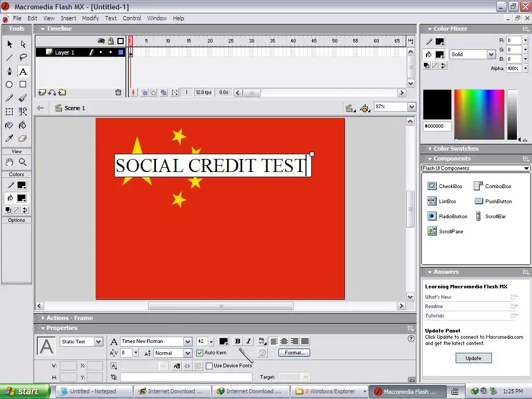Select the Hand tool
Screen dimensions: 532x399
click(9, 162)
